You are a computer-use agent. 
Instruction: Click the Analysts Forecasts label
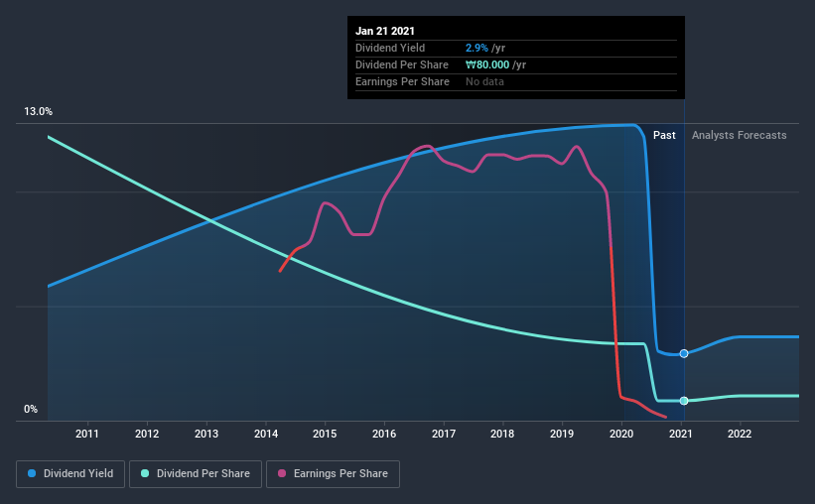click(x=740, y=135)
